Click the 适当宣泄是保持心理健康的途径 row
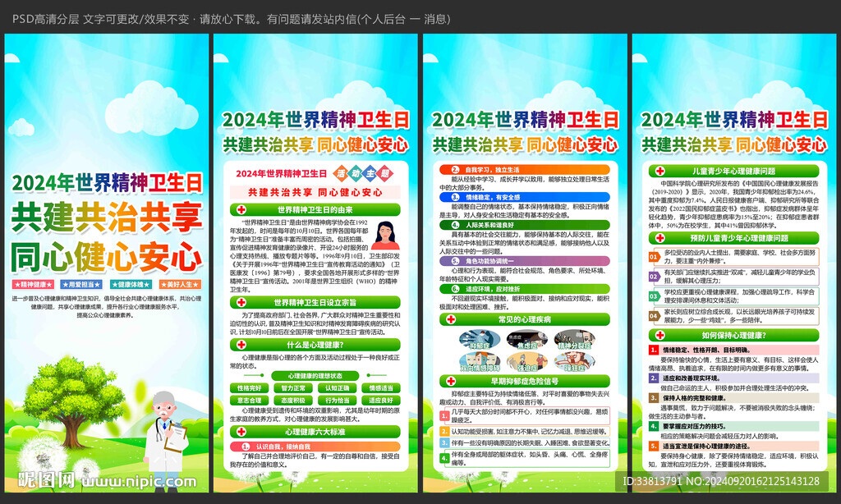The width and height of the screenshot is (841, 504). pyautogui.click(x=733, y=446)
